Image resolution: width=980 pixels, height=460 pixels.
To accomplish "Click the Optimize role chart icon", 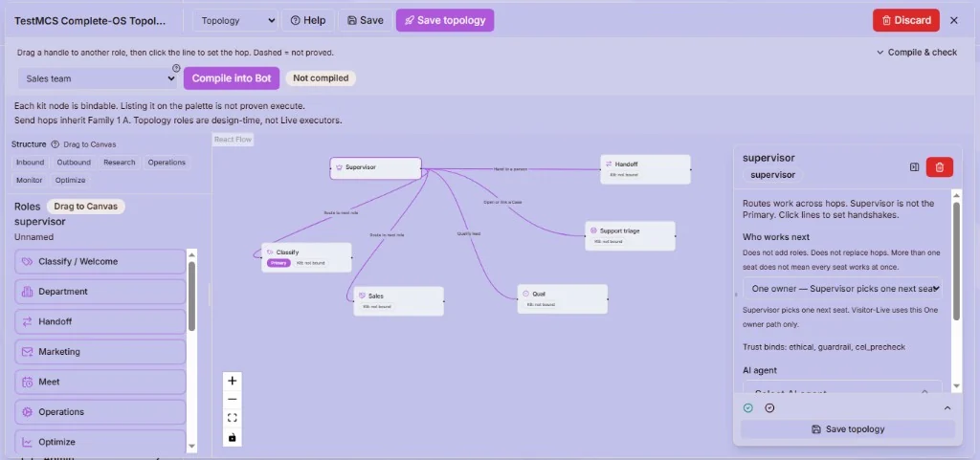I will coord(27,442).
